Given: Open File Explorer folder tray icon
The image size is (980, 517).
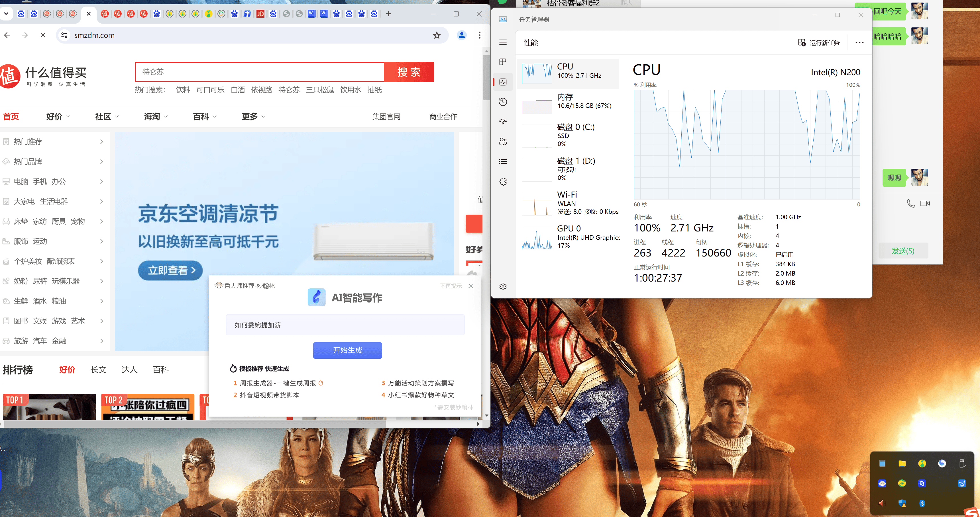Looking at the screenshot, I should (x=902, y=463).
